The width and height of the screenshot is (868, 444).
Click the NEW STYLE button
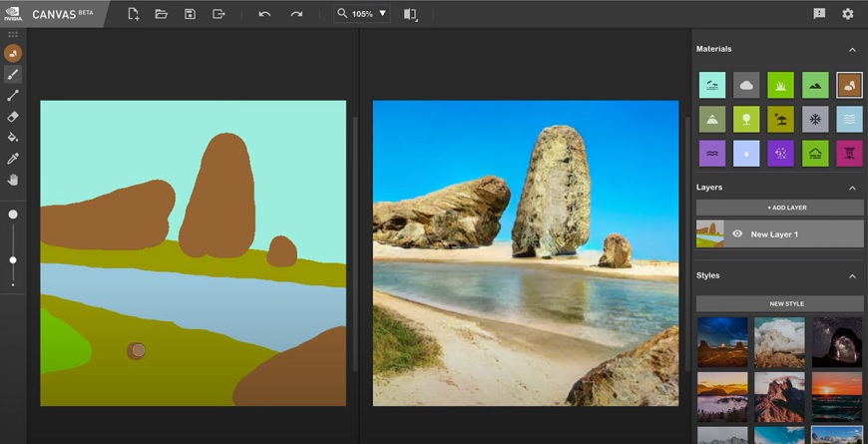(779, 303)
